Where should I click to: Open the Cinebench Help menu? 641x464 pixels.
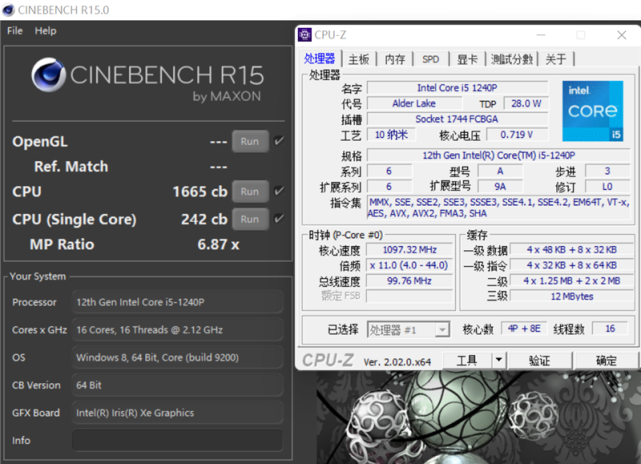(x=46, y=31)
